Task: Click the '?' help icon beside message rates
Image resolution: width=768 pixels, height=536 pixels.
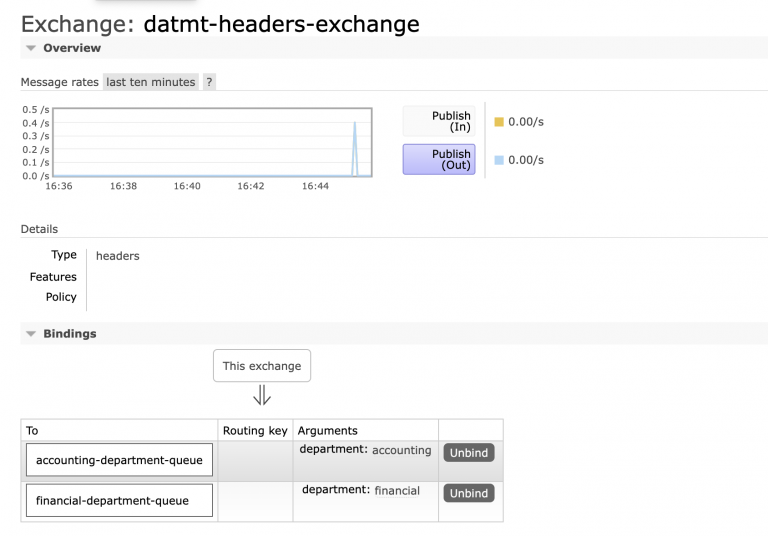Action: [x=209, y=82]
